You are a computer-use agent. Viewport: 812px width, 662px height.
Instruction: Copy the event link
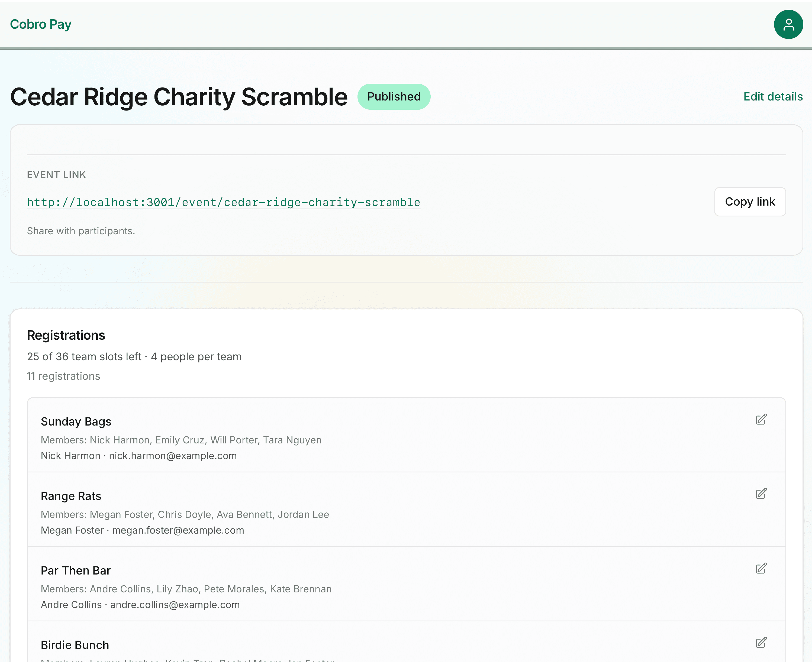(x=750, y=202)
